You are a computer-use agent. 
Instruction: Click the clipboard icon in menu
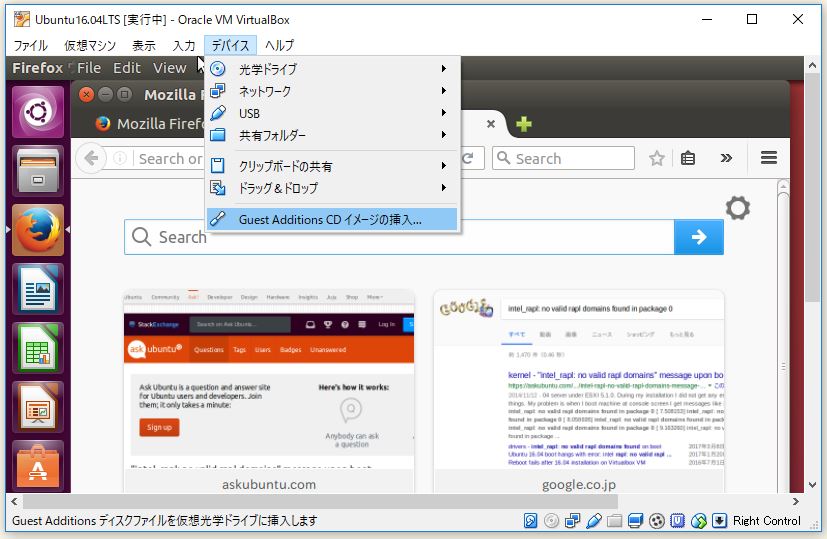[217, 166]
